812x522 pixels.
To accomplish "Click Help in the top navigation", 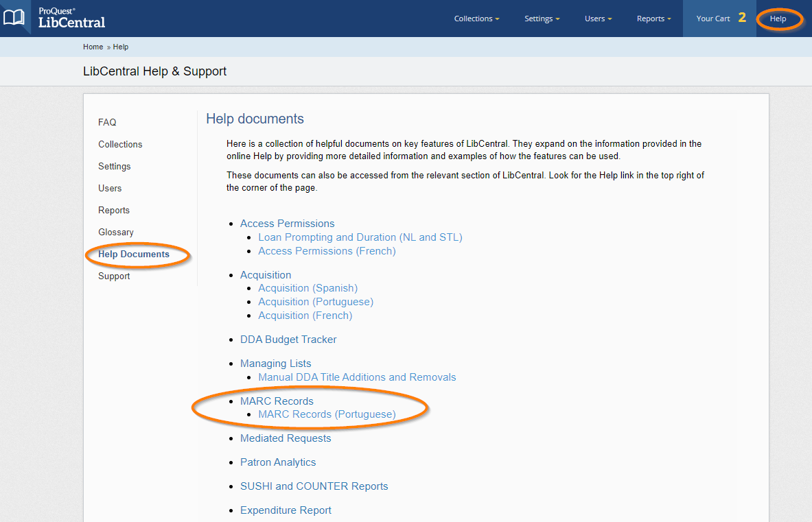I will click(778, 19).
